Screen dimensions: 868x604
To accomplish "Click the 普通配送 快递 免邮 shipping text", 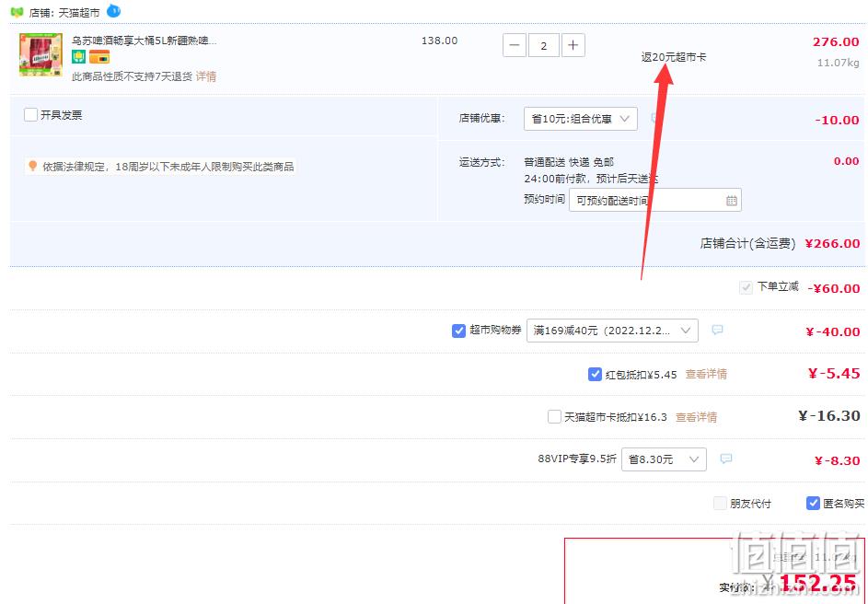I will [x=569, y=162].
